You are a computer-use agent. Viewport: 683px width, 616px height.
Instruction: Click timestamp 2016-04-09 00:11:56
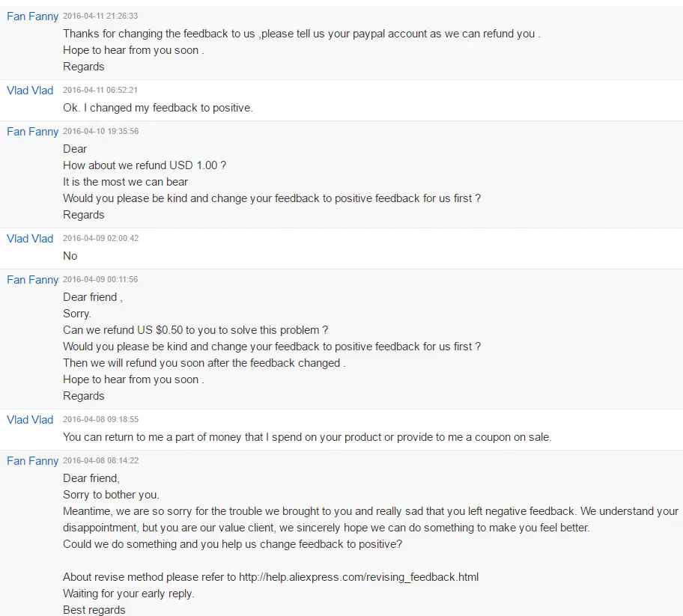click(x=100, y=279)
